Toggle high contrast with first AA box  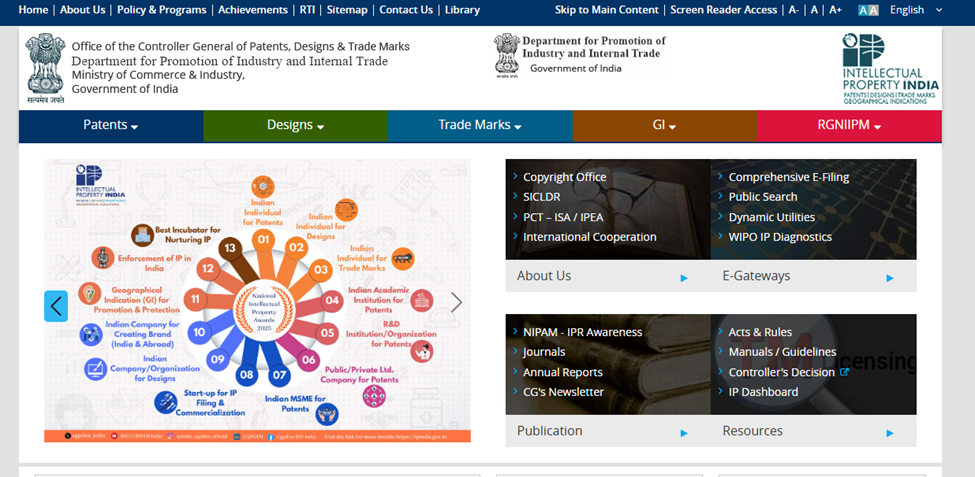pyautogui.click(x=863, y=10)
